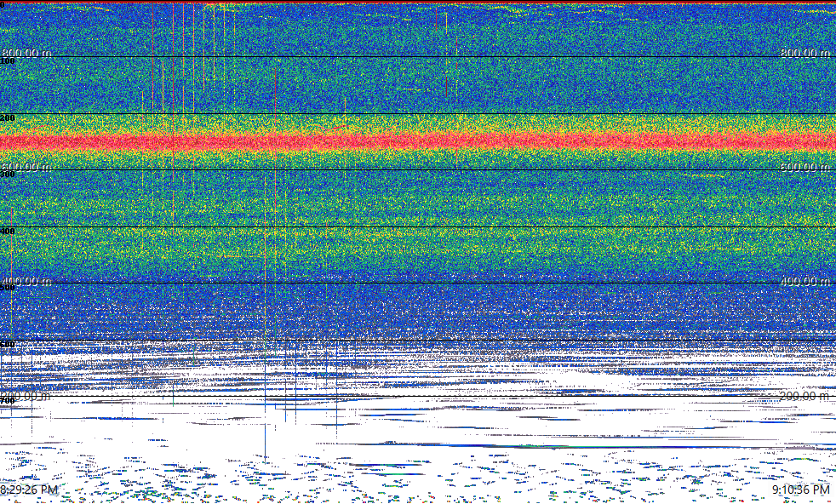Select the right '600.00 m' range label
This screenshot has width=836, height=504.
[x=805, y=167]
